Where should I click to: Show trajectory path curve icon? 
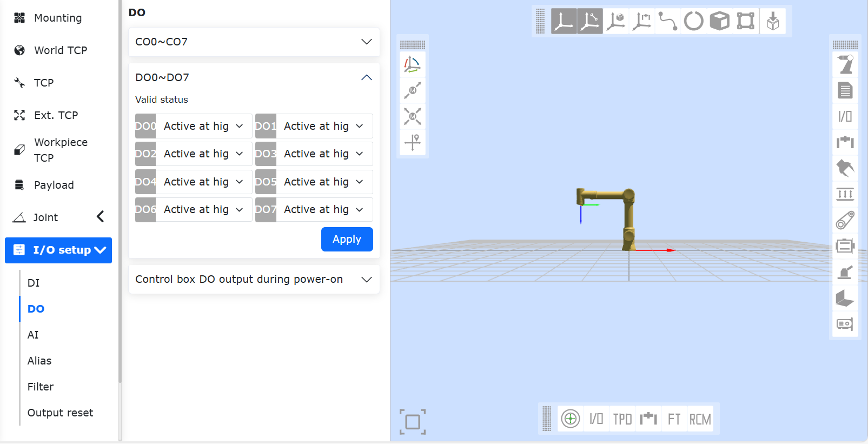pyautogui.click(x=667, y=21)
